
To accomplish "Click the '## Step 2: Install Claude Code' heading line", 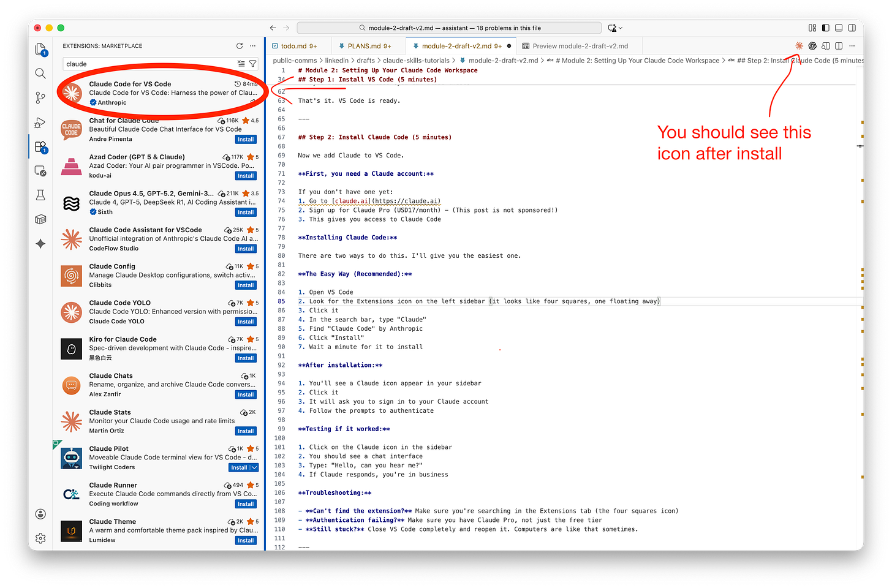I will click(x=374, y=137).
